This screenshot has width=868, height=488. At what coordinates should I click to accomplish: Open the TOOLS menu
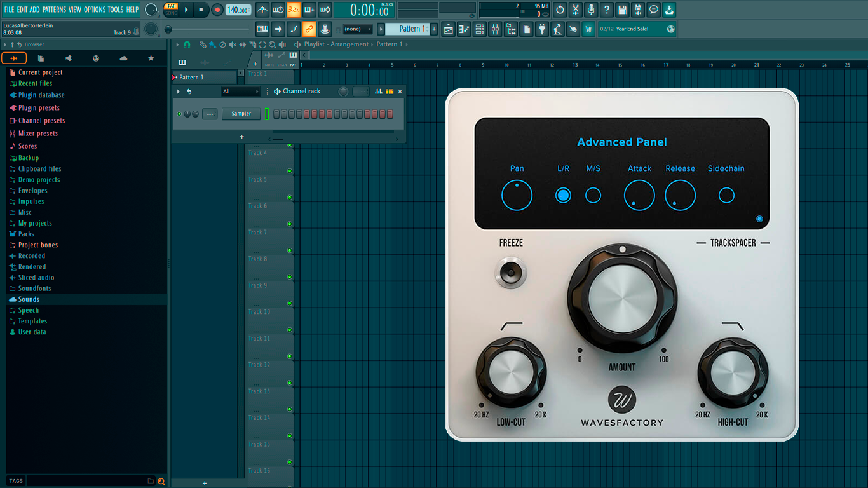(x=116, y=10)
